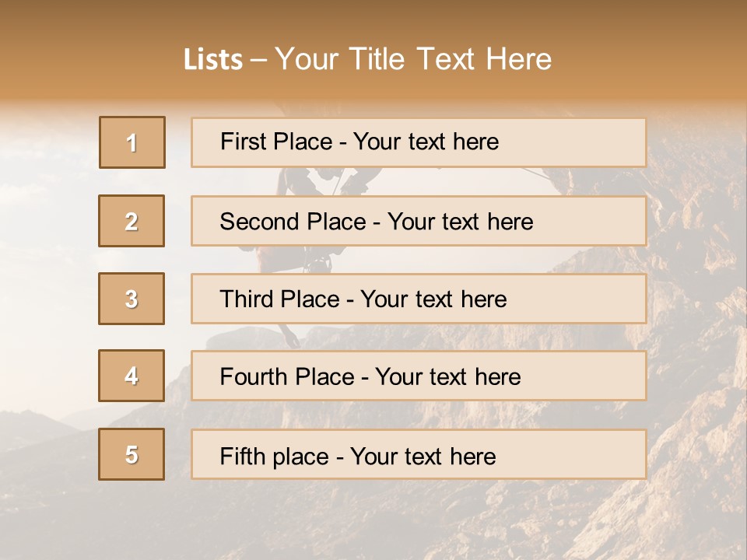Click the word 'Third' in the list
Viewport: 747px width, 560px height.
click(240, 299)
